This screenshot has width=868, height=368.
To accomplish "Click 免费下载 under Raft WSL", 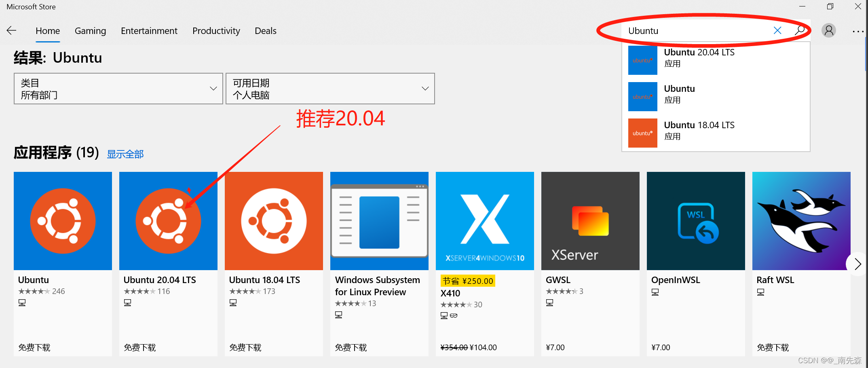I will pyautogui.click(x=773, y=347).
